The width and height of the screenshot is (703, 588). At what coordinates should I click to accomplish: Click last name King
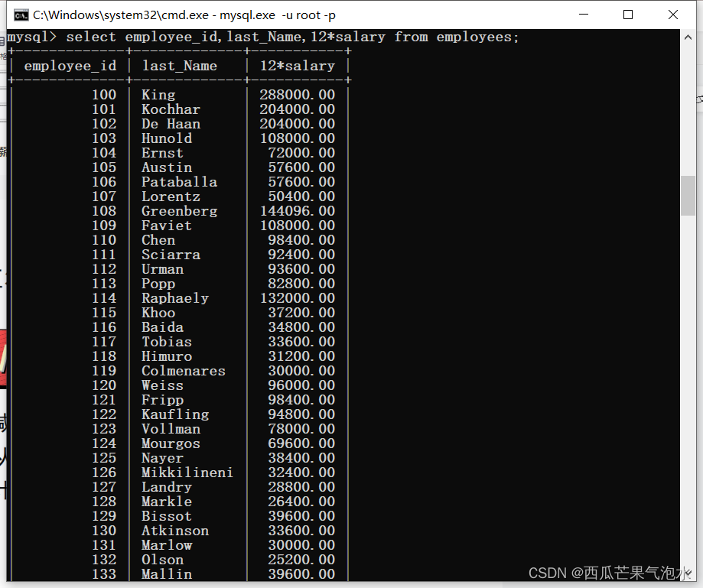tap(158, 95)
